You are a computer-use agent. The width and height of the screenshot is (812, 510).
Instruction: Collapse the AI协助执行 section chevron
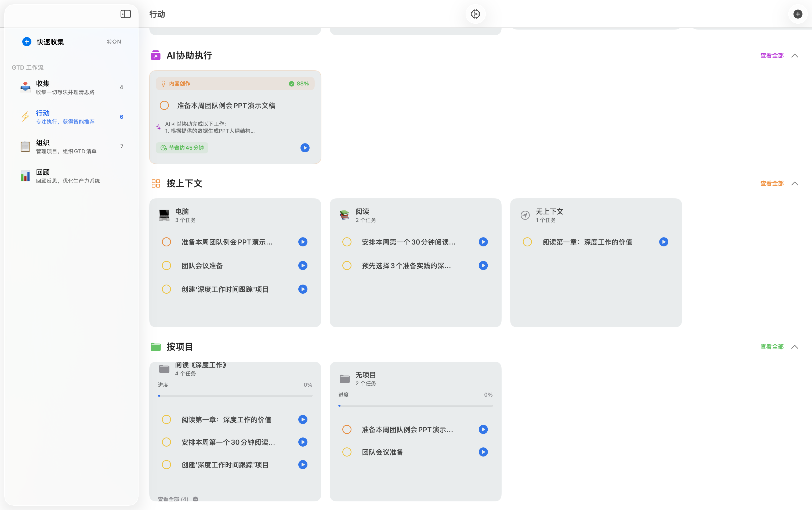(795, 55)
